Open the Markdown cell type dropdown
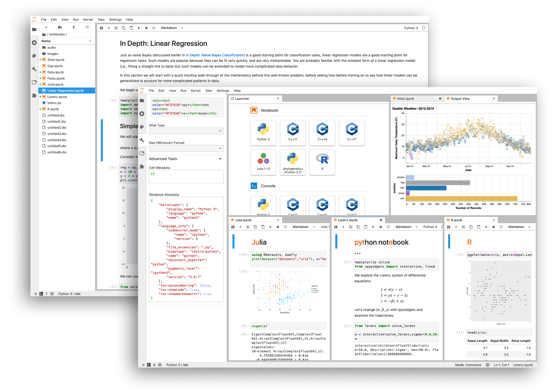This screenshot has width=554, height=392. [x=170, y=27]
